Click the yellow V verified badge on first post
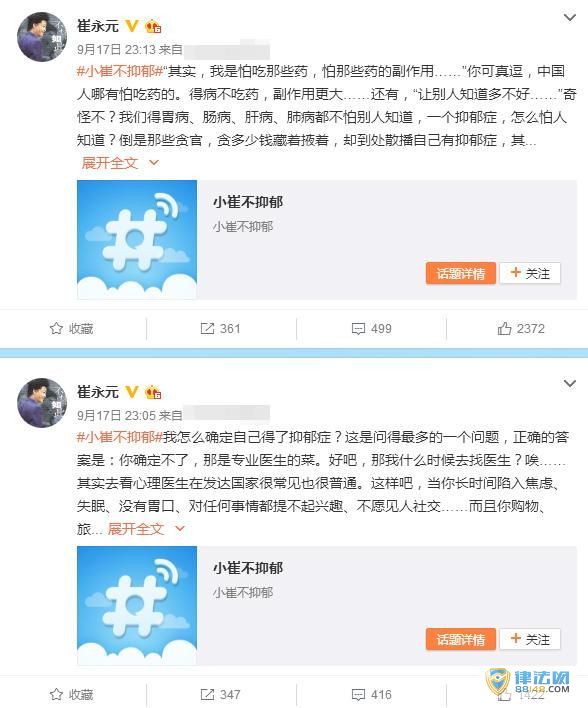Image resolution: width=588 pixels, height=708 pixels. pos(131,26)
